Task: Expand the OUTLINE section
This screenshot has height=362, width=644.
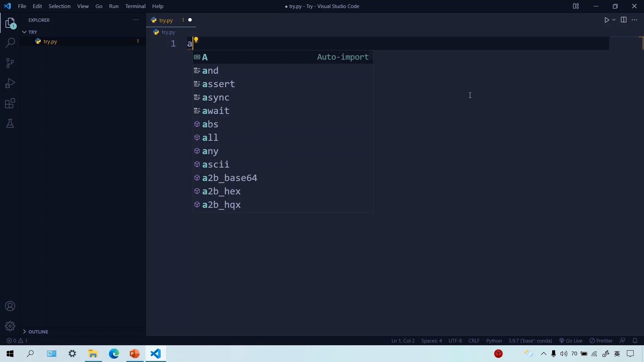Action: pyautogui.click(x=39, y=332)
